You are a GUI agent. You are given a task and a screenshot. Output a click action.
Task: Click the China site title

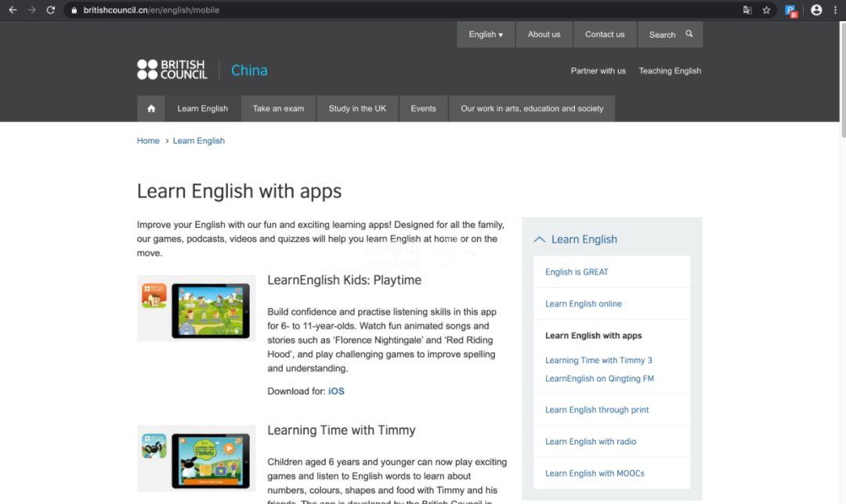(x=249, y=70)
